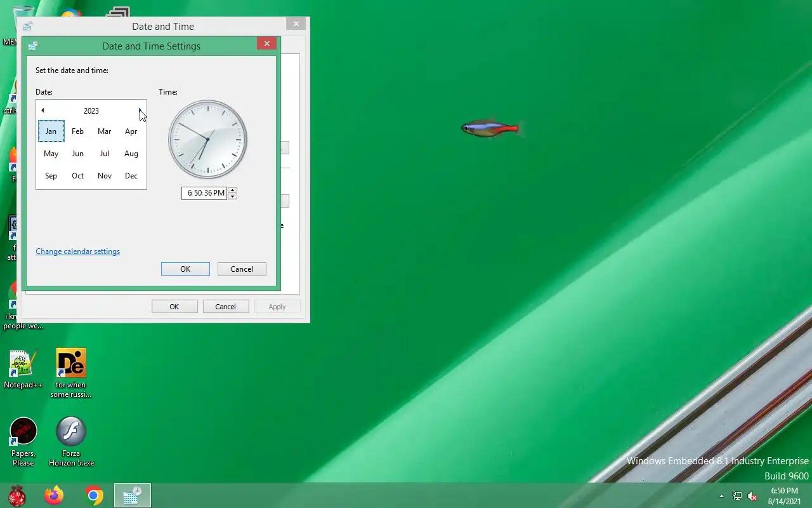Viewport: 812px width, 508px height.
Task: Decrease time with the down spinner
Action: pyautogui.click(x=232, y=196)
